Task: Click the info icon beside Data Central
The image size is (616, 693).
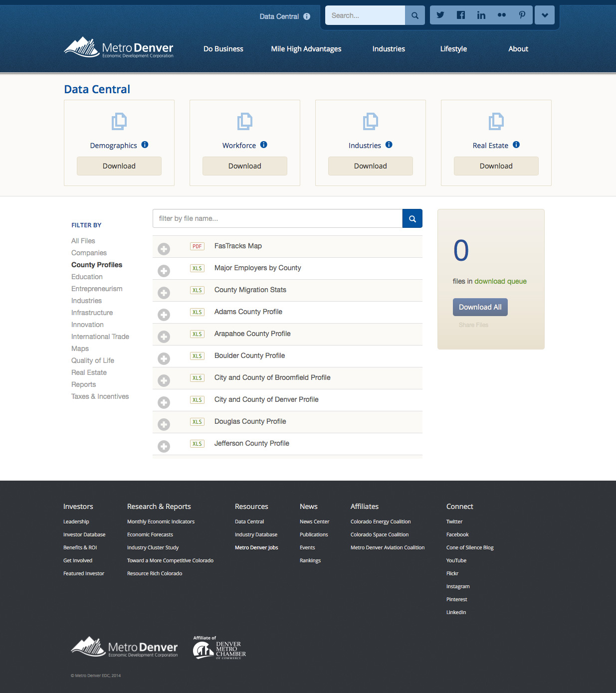Action: [307, 16]
